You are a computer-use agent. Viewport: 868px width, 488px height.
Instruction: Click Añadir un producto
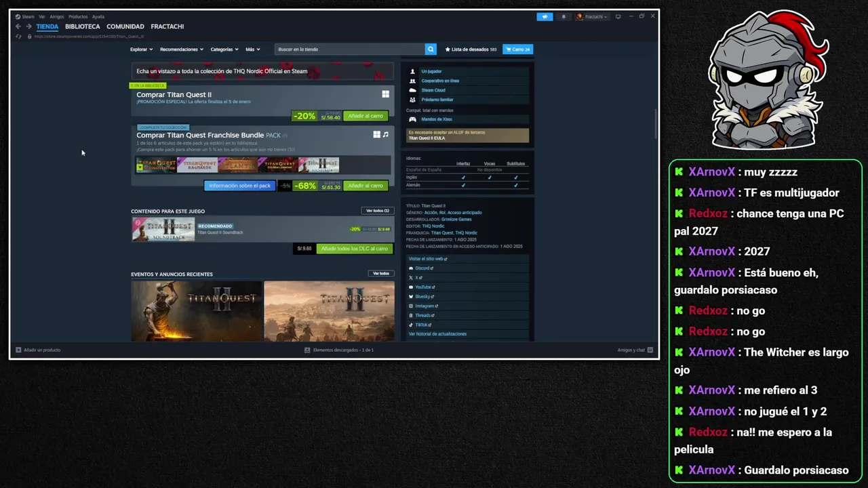click(x=38, y=350)
